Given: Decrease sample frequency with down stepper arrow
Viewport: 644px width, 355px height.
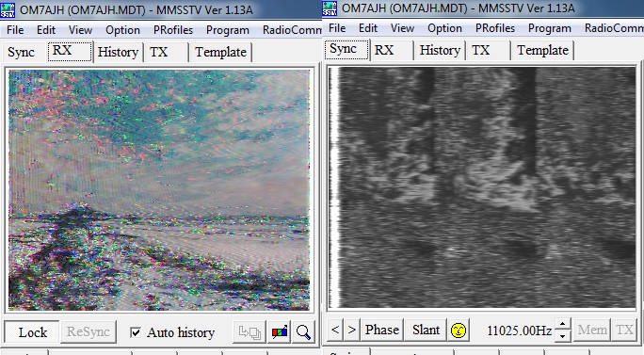Looking at the screenshot, I should coord(563,335).
